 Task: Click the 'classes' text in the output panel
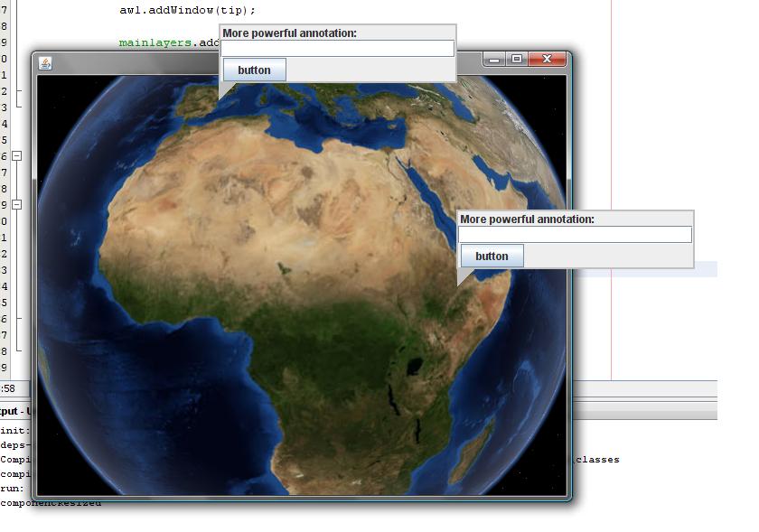click(x=597, y=460)
